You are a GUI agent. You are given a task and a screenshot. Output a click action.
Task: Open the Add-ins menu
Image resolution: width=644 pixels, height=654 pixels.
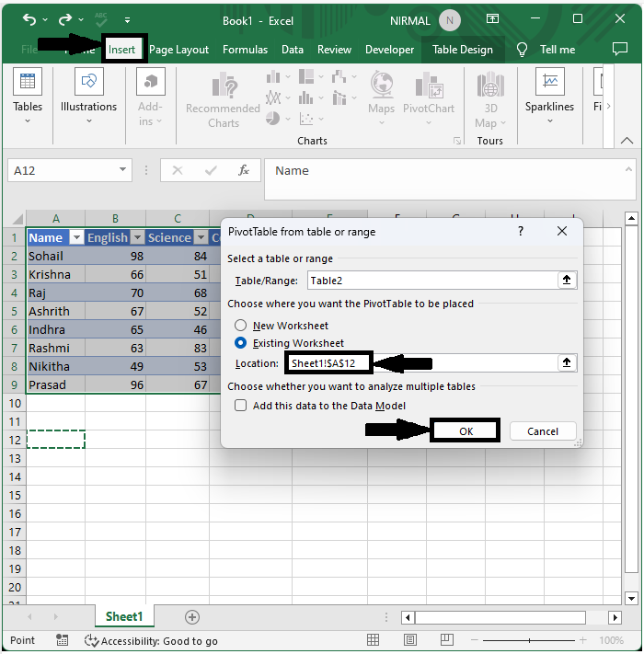click(x=150, y=97)
